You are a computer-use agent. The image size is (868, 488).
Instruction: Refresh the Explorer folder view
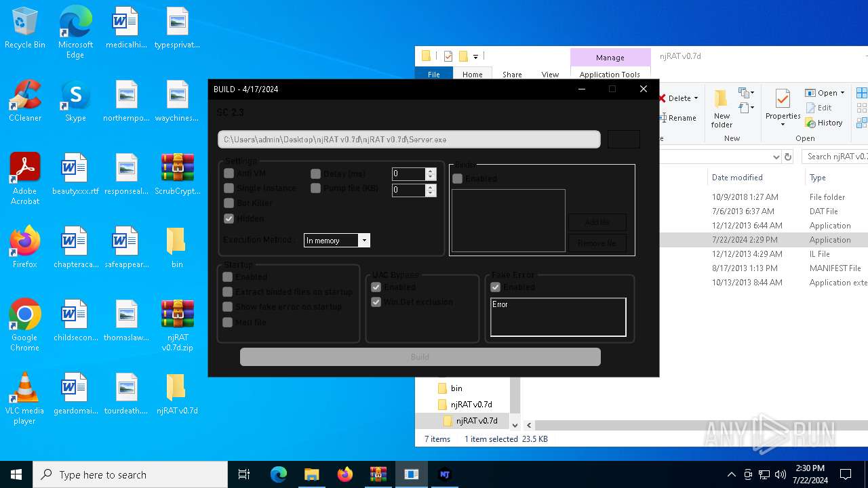(788, 157)
